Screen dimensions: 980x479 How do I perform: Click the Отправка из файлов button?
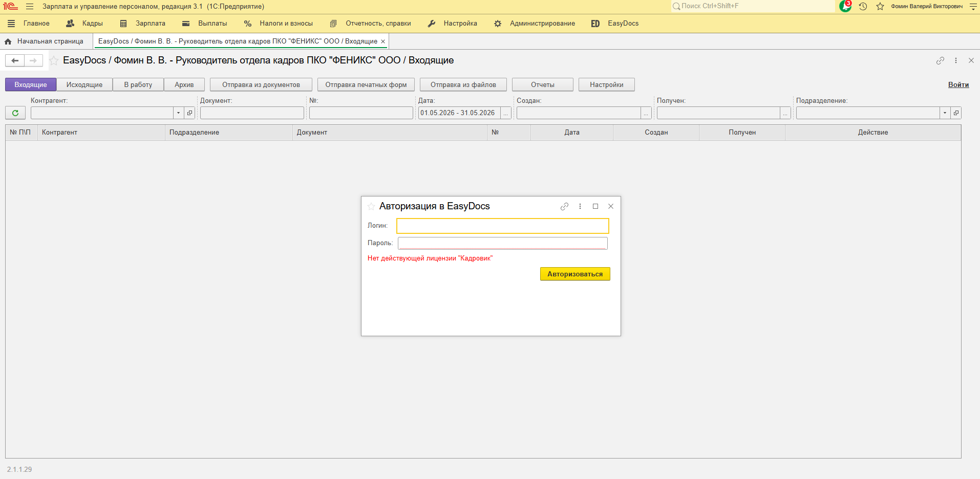[463, 84]
